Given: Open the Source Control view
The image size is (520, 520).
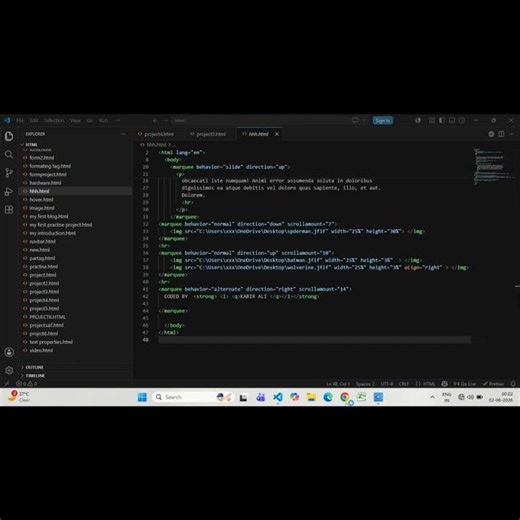Looking at the screenshot, I should [x=9, y=173].
